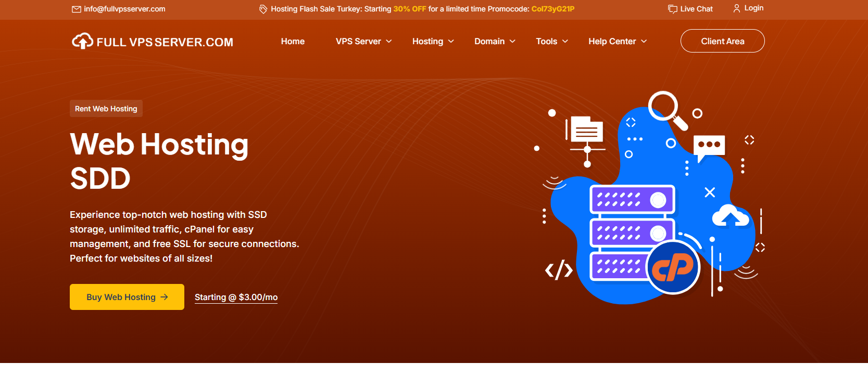Screen dimensions: 868x389
Task: Click the cloud upload logo icon
Action: (82, 41)
